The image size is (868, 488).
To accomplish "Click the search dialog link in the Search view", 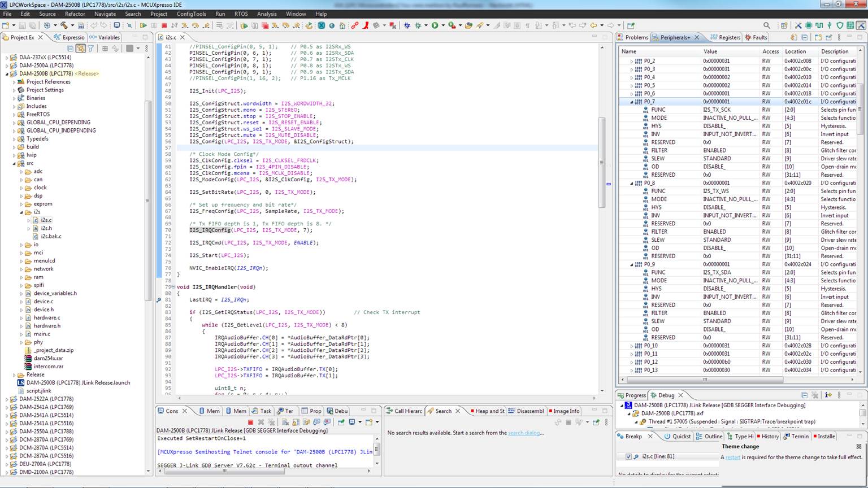I will pos(523,433).
